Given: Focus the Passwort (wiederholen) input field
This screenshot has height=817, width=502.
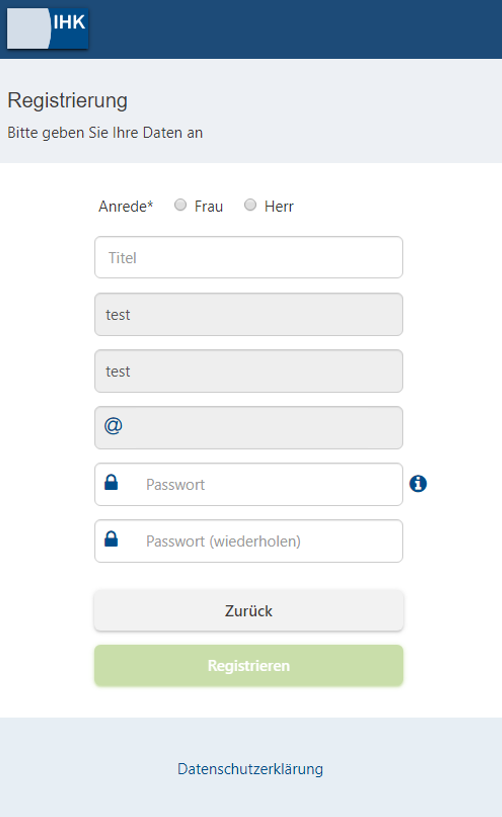Looking at the screenshot, I should tap(249, 541).
